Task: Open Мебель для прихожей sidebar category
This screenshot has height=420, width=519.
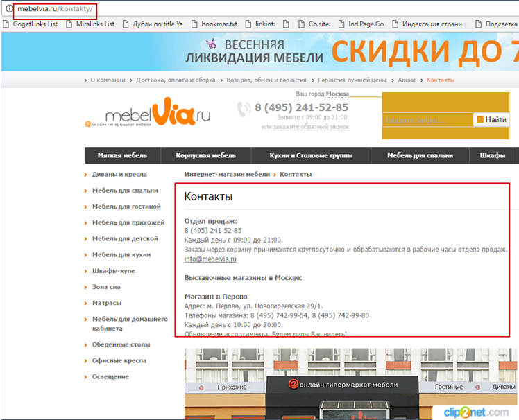Action: (128, 222)
